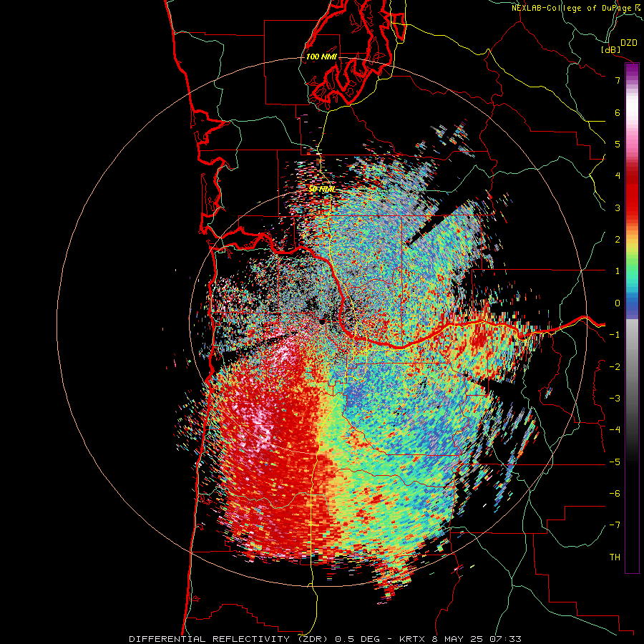This screenshot has width=644, height=644.
Task: Select the 1 dB scale label
Action: [x=618, y=271]
